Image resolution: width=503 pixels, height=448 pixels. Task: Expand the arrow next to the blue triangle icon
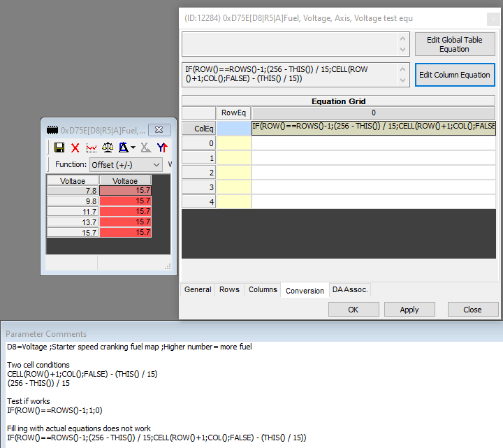coord(133,147)
